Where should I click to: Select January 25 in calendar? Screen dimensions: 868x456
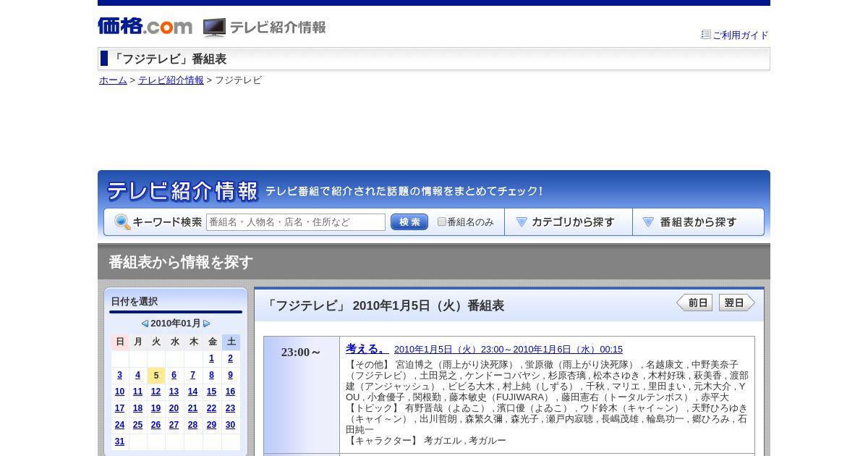pos(138,425)
